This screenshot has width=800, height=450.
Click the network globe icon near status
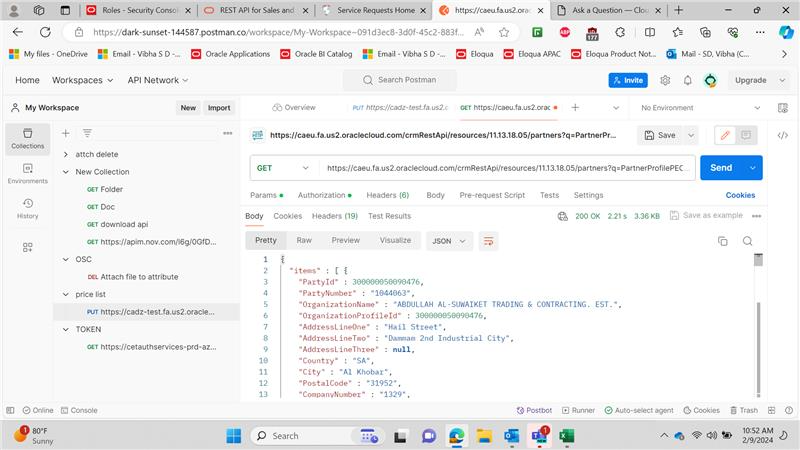pos(563,216)
